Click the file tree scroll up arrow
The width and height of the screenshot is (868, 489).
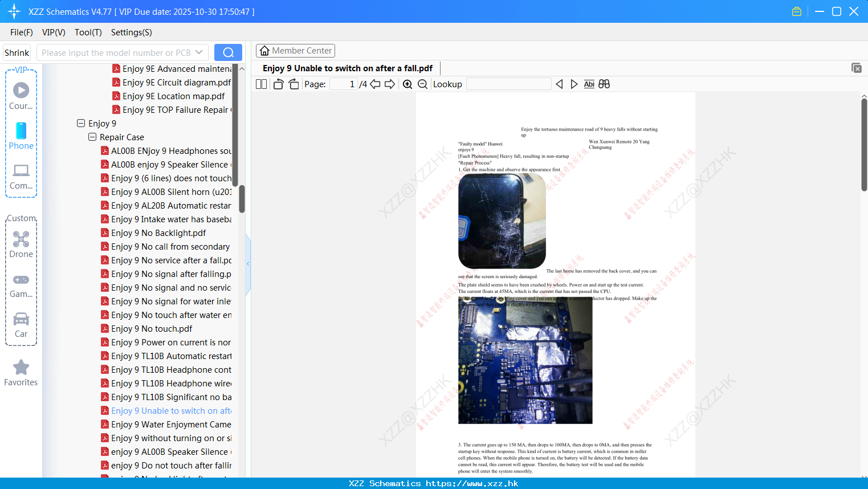pyautogui.click(x=242, y=69)
